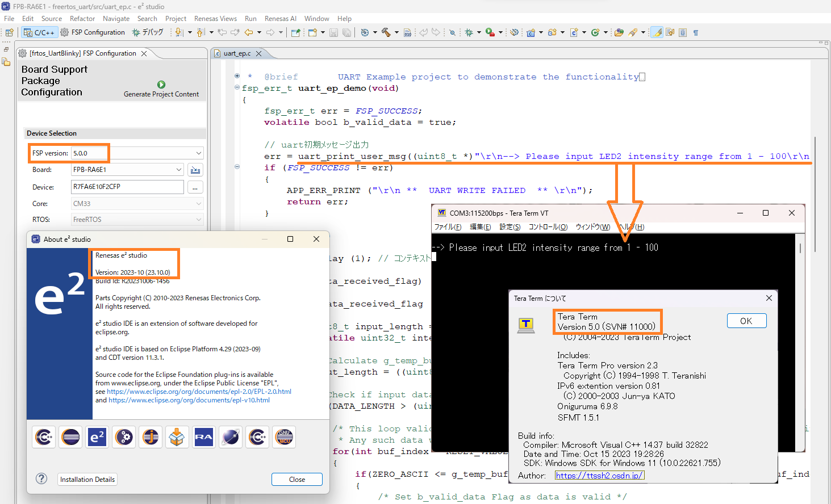This screenshot has height=504, width=831.
Task: Click the GNU MCU plug-in icon
Action: coord(284,437)
